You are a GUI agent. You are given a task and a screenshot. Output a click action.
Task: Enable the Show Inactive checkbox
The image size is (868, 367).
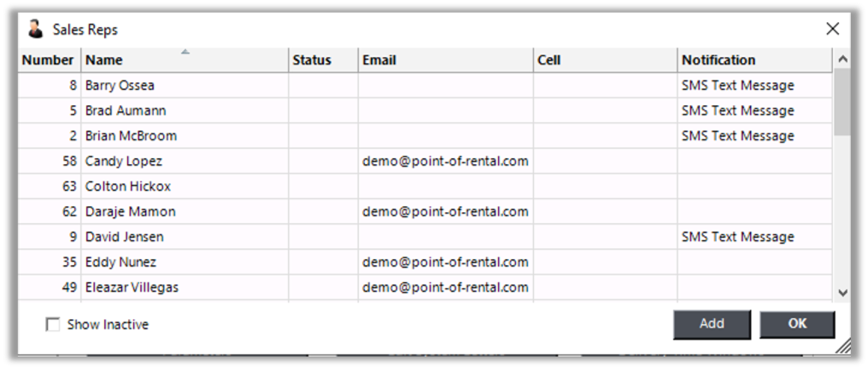click(x=53, y=324)
